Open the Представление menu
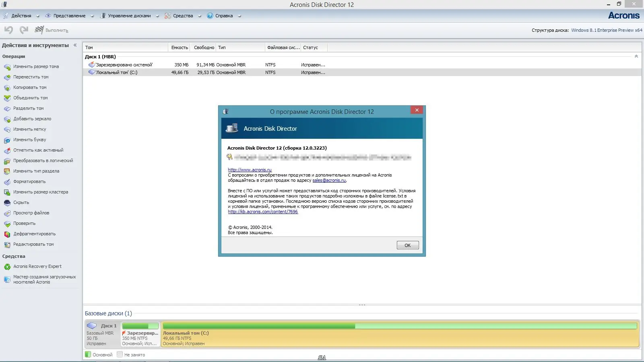 tap(69, 16)
